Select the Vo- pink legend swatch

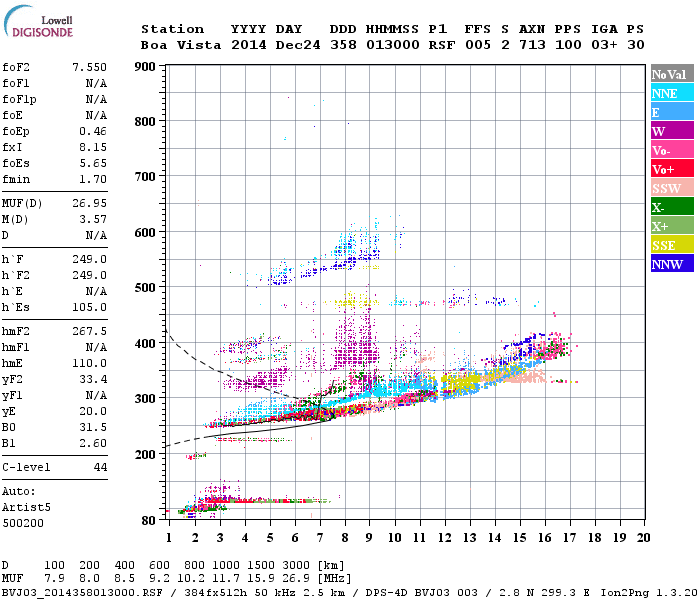672,150
